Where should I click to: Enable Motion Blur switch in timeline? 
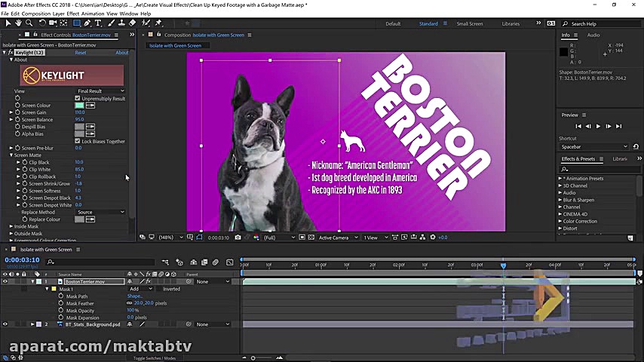215,262
